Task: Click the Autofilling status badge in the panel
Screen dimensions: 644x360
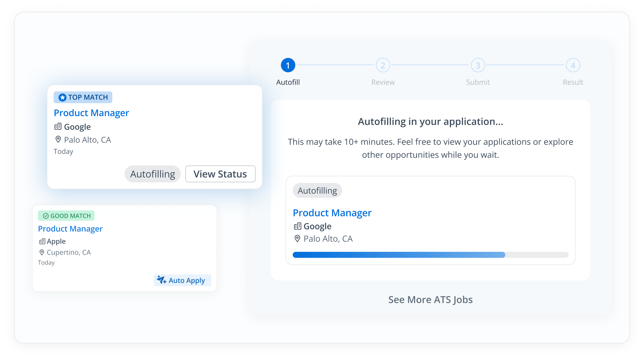Action: [317, 191]
